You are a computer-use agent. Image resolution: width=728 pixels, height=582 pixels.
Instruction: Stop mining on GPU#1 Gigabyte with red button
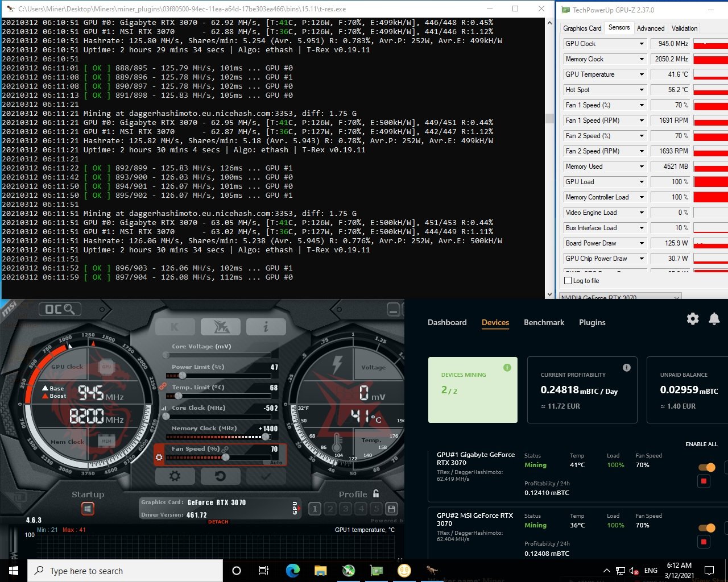click(x=704, y=481)
